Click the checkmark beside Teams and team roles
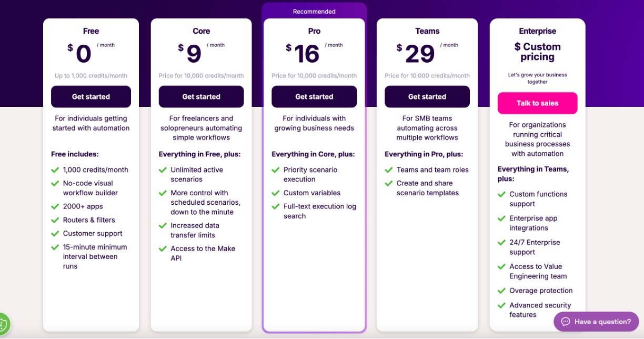 click(x=389, y=170)
